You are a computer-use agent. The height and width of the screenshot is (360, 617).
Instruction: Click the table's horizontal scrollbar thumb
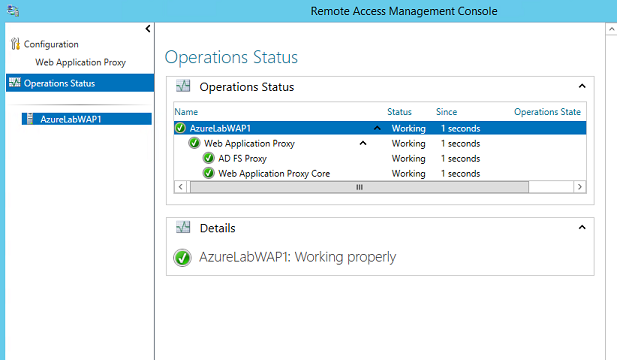359,187
